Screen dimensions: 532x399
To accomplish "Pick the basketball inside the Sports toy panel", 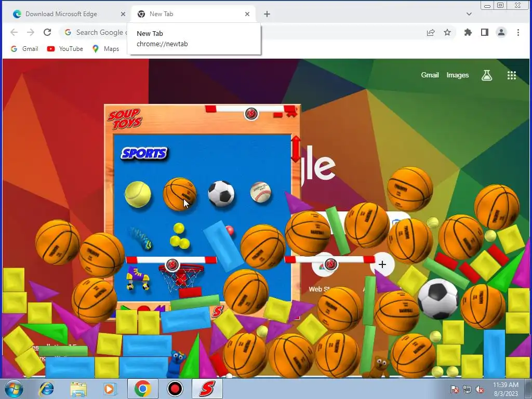I will pyautogui.click(x=180, y=194).
